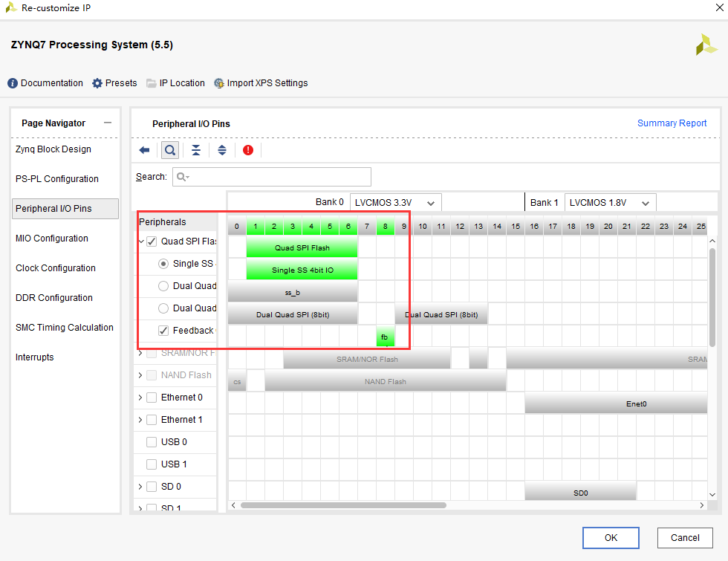Uncheck the Feedback checkbox
The height and width of the screenshot is (561, 728).
coord(163,331)
